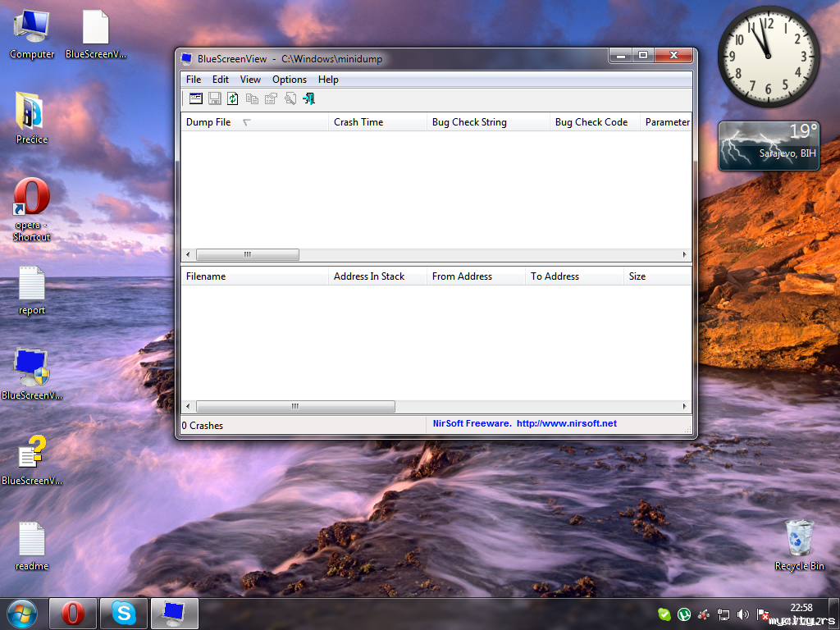The image size is (840, 630).
Task: Sort by Dump File column header
Action: pyautogui.click(x=208, y=122)
